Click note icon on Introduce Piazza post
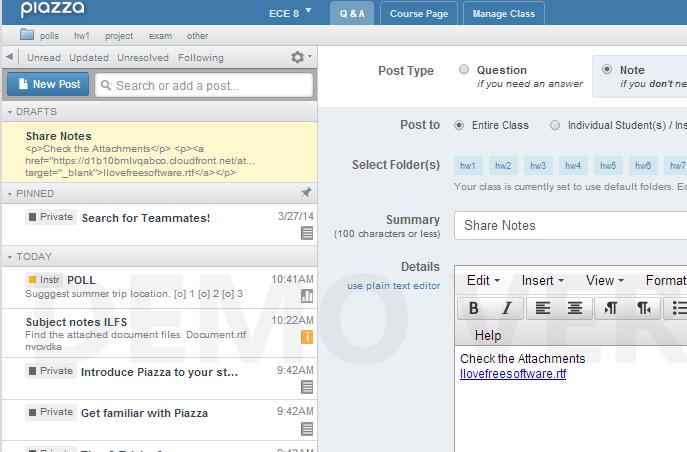The width and height of the screenshot is (687, 452). click(x=307, y=387)
